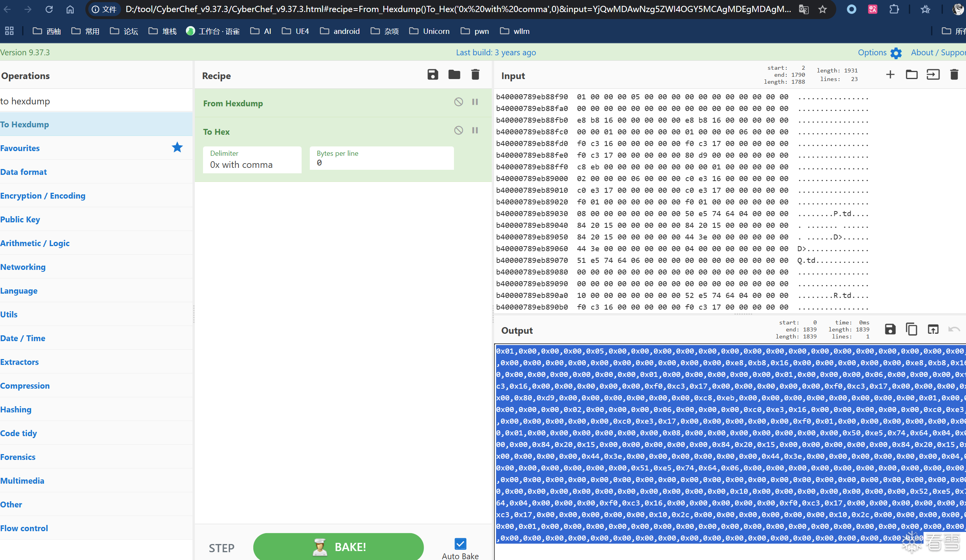
Task: Open the Favourites category
Action: coord(20,148)
